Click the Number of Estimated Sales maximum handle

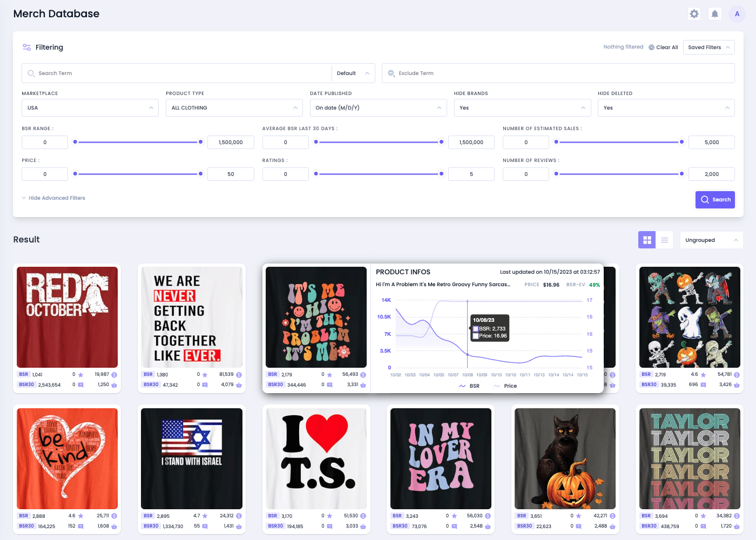(682, 142)
